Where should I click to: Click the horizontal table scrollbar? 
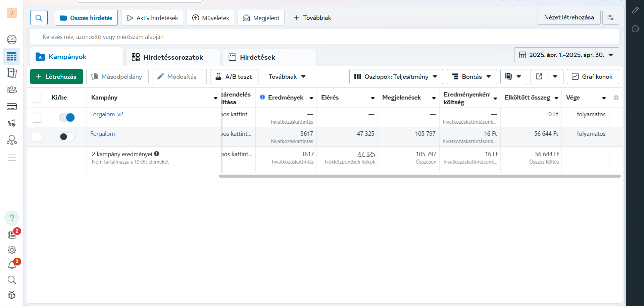[x=419, y=176]
